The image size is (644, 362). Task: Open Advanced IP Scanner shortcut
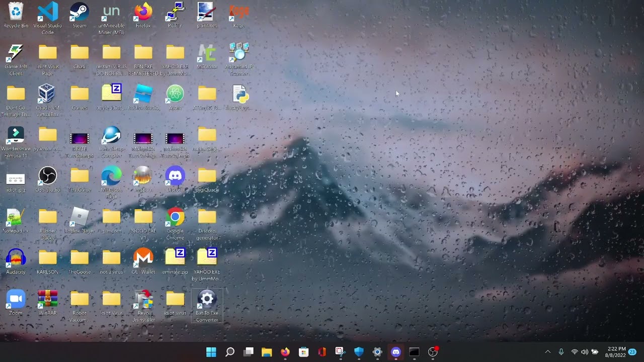tap(239, 60)
